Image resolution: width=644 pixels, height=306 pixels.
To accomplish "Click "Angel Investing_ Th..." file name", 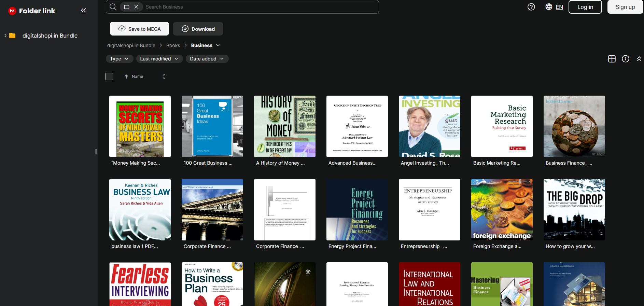I will point(425,163).
